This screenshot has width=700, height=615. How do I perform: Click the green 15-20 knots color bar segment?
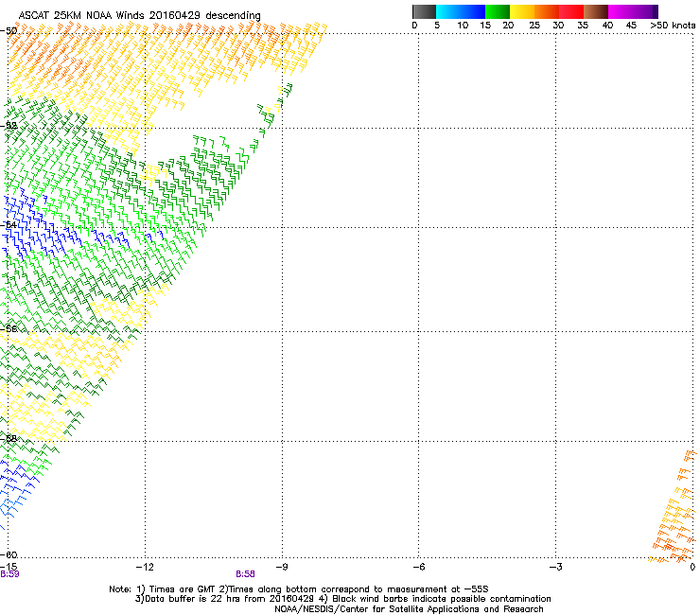point(498,11)
